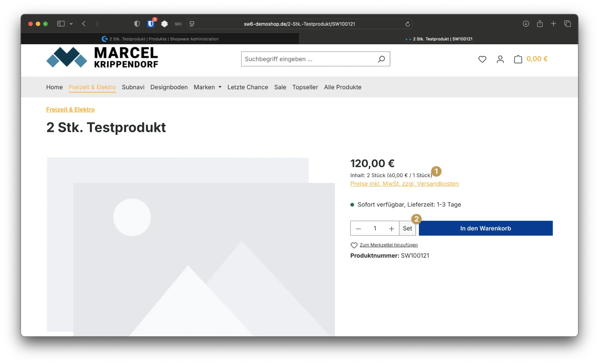This screenshot has height=364, width=599.
Task: Toggle reader view for this page
Action: click(192, 24)
